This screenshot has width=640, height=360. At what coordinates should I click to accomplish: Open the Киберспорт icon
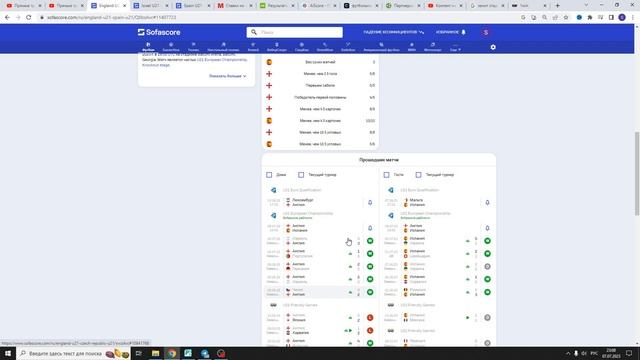[277, 47]
